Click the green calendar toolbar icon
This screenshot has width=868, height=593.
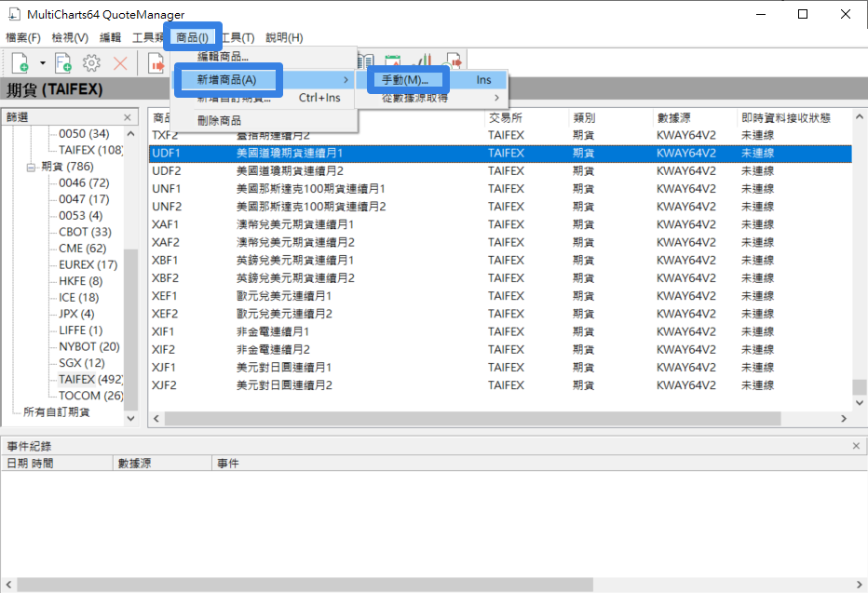pos(392,61)
